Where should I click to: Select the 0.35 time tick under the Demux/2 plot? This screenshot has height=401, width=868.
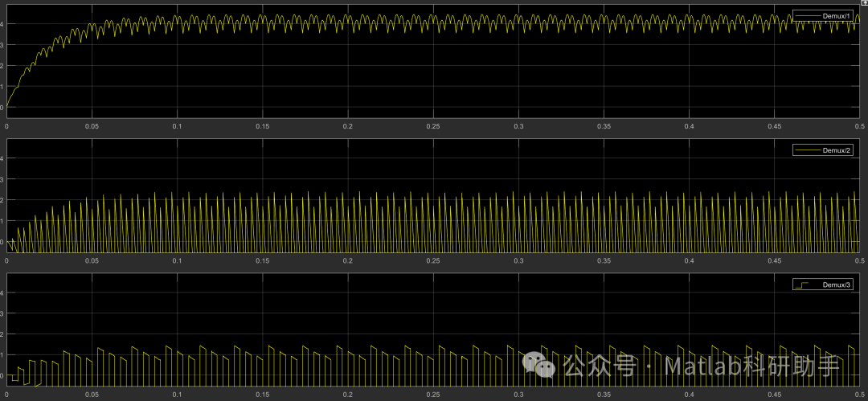(604, 260)
